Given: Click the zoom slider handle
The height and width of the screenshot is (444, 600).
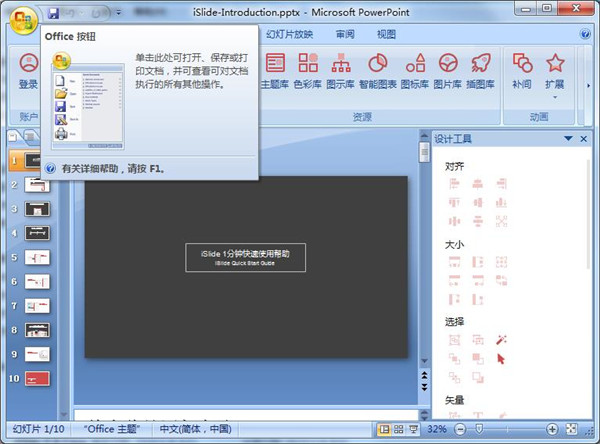Looking at the screenshot, I should coord(479,429).
